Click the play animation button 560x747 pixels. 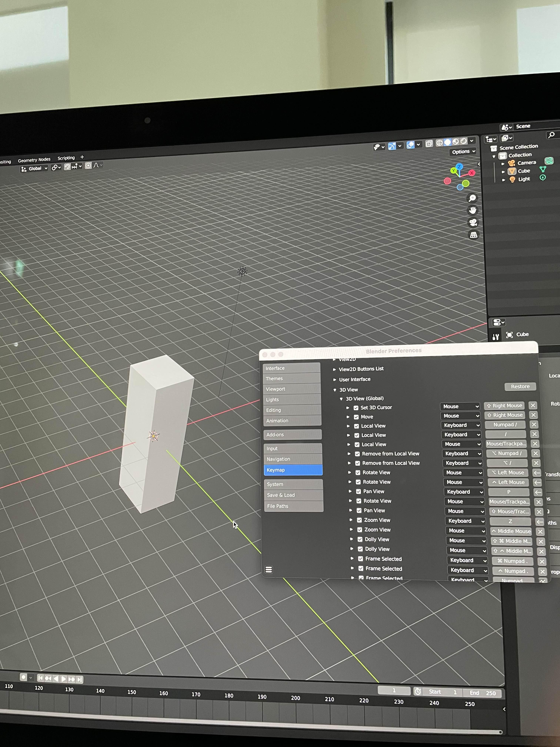[64, 679]
